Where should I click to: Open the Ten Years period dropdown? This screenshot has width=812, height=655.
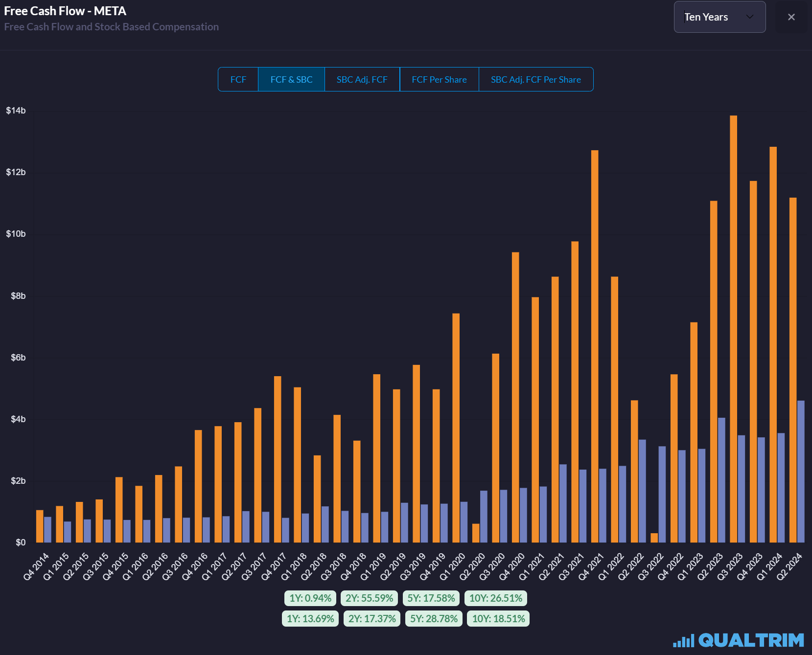(x=719, y=17)
